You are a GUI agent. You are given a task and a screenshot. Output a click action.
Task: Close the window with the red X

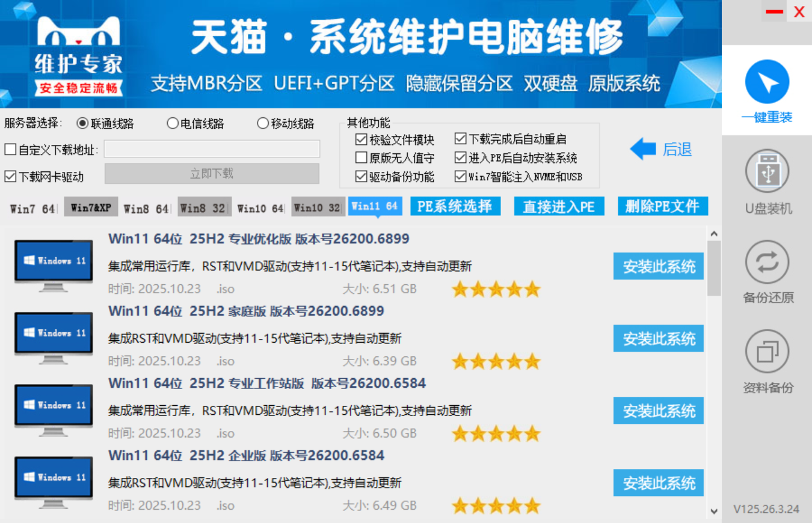(x=799, y=11)
